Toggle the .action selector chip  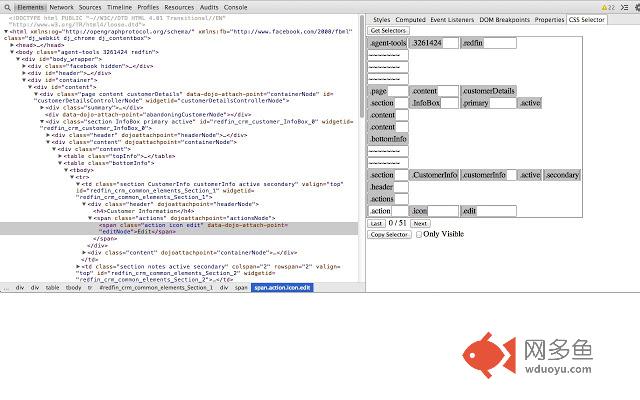380,211
